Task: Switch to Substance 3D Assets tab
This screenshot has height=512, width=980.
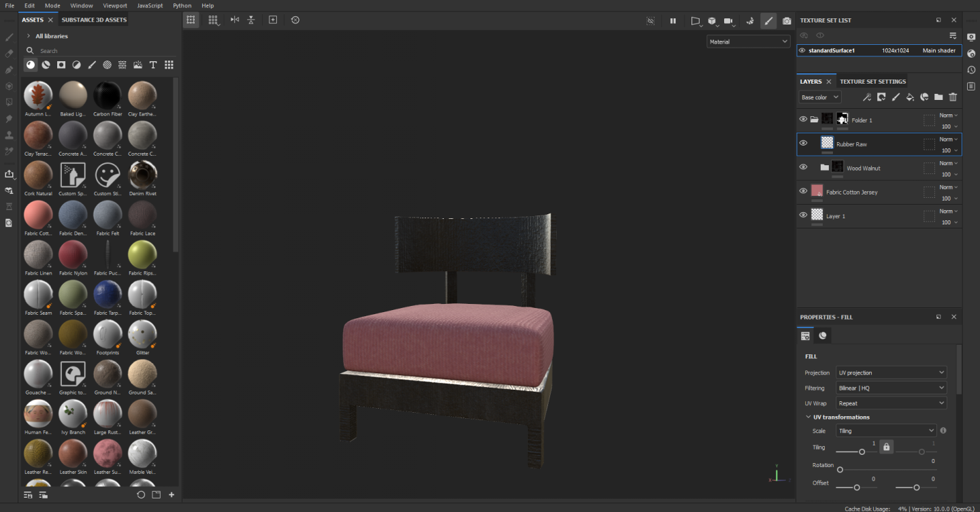Action: tap(94, 20)
